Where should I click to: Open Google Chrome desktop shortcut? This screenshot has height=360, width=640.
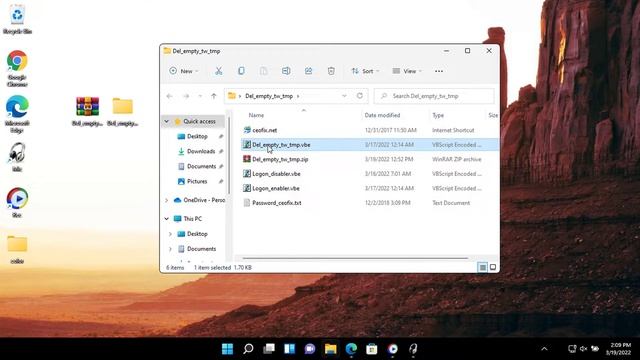[17, 68]
